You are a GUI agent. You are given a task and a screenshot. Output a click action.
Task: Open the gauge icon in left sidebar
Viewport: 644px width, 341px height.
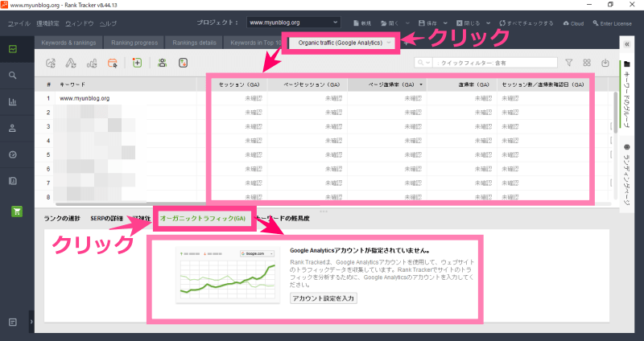13,154
